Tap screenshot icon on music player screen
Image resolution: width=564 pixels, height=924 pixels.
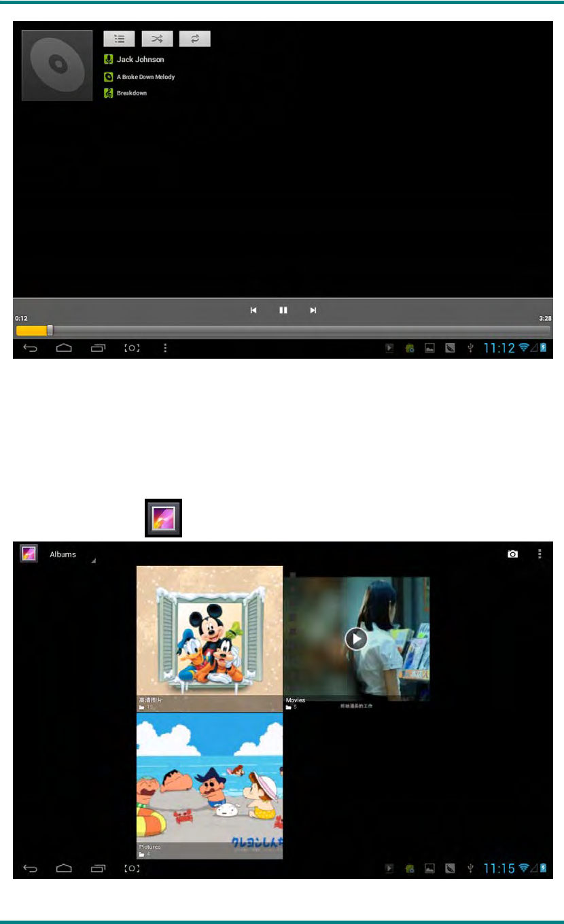point(132,348)
